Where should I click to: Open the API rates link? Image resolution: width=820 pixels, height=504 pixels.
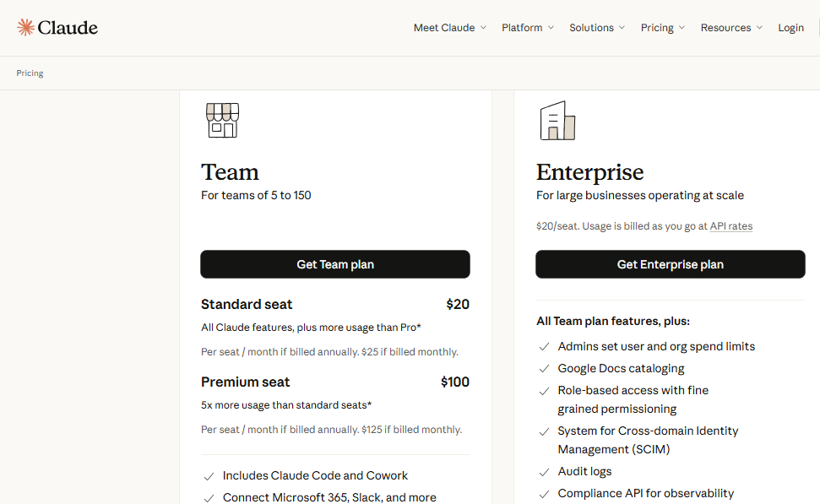tap(730, 225)
